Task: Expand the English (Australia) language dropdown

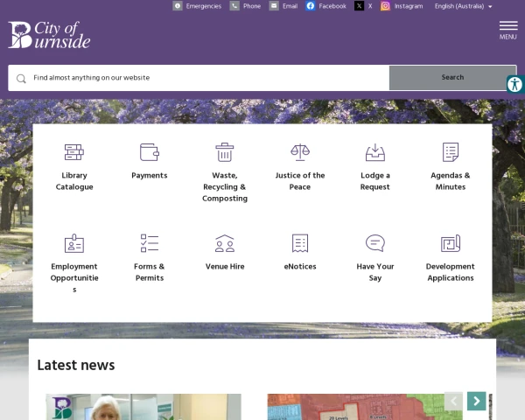Action: point(464,6)
